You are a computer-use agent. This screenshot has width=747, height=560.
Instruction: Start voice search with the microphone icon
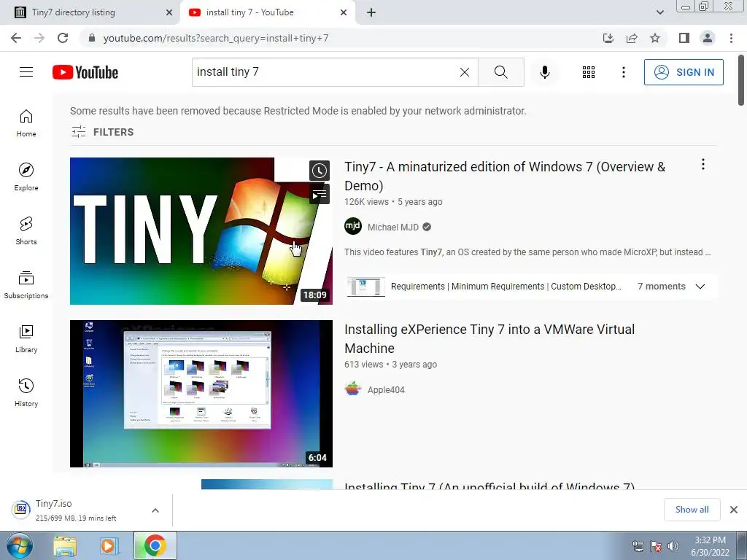point(544,72)
